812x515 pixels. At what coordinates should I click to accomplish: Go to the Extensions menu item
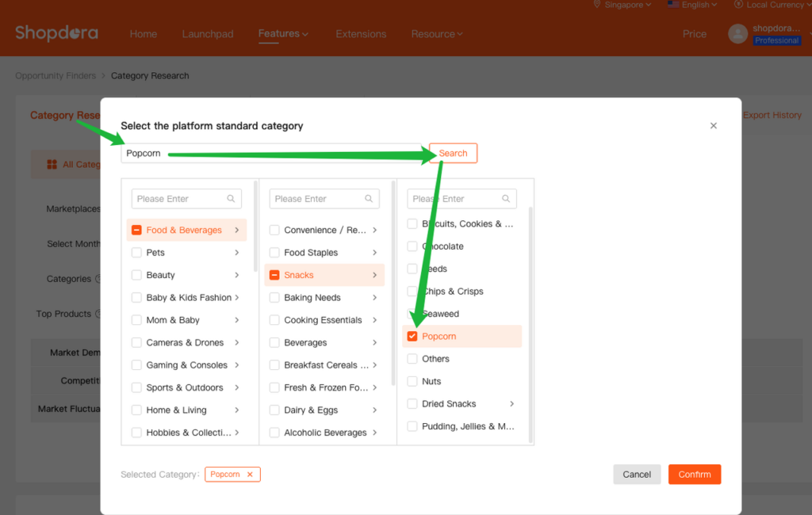(361, 34)
